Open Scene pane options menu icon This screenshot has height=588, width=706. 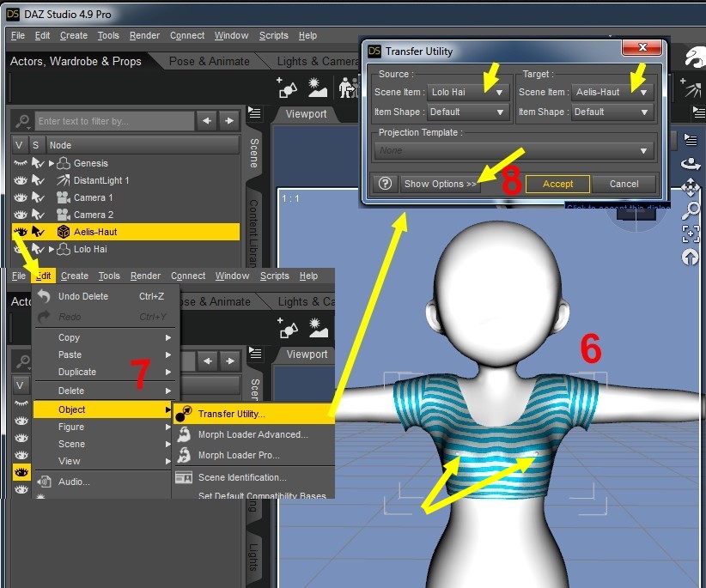click(x=254, y=112)
